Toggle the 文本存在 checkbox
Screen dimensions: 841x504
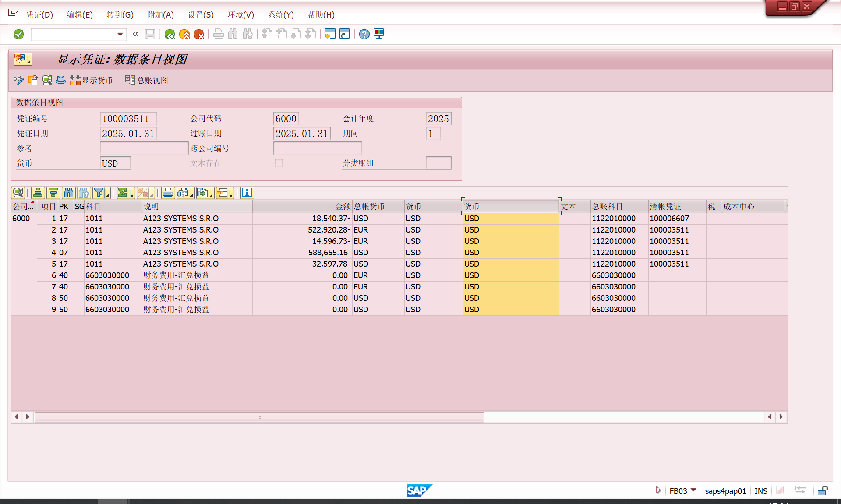point(279,163)
